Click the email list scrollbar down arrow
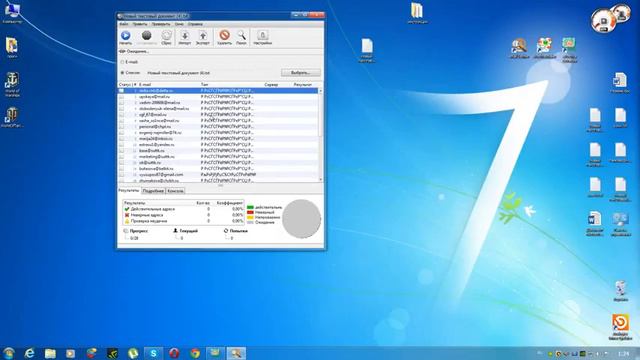Screen dimensions: 640x360 pos(320,179)
